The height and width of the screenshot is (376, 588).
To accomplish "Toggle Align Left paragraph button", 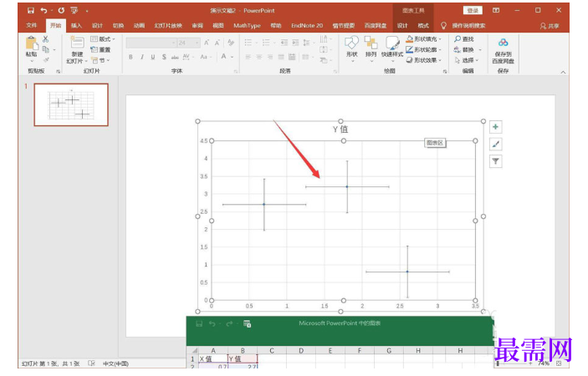I will [x=248, y=57].
